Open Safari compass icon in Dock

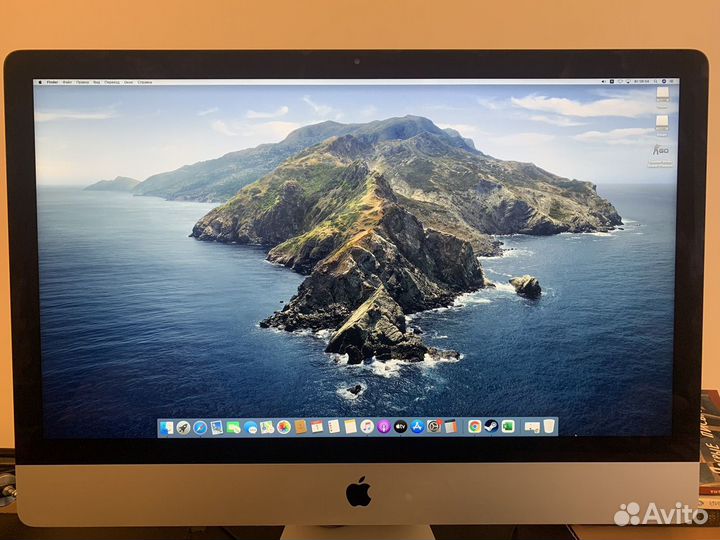coord(200,428)
